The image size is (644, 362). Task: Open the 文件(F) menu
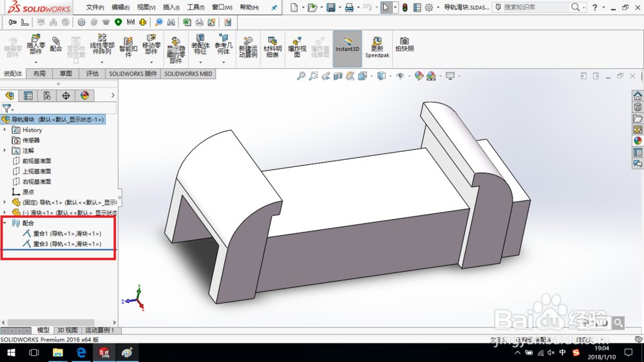click(95, 7)
